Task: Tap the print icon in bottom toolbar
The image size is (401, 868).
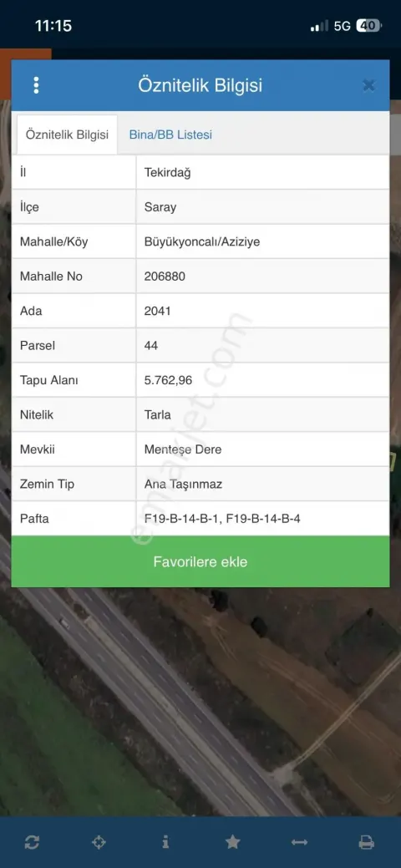Action: (x=366, y=843)
